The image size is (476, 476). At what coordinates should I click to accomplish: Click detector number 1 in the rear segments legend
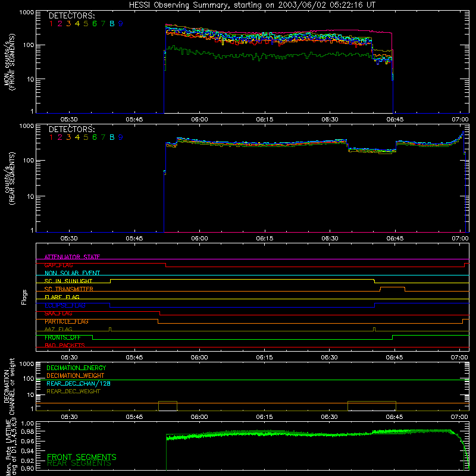51,137
